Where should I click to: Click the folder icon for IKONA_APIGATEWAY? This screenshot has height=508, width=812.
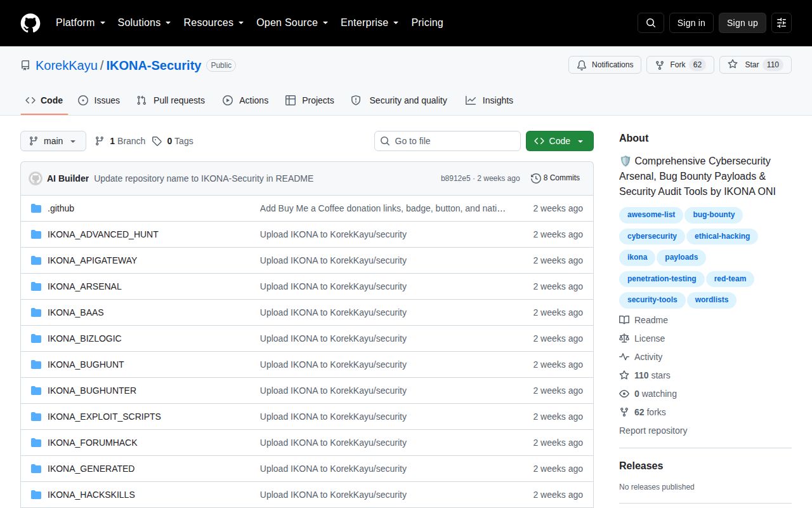pos(36,260)
